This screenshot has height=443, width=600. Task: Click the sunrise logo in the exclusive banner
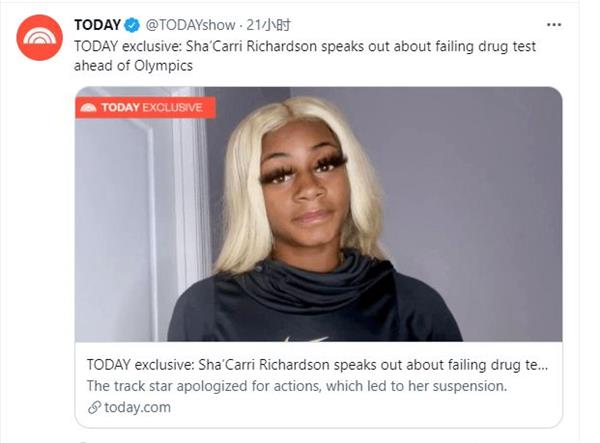coord(88,107)
